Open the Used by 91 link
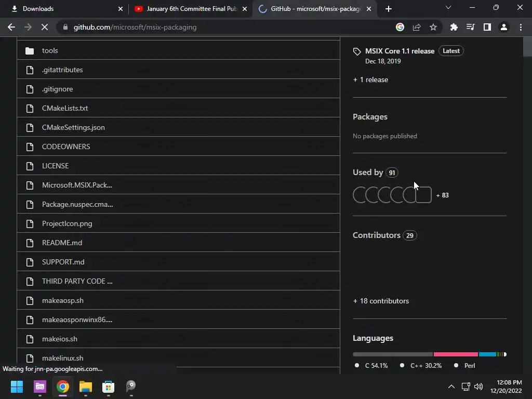This screenshot has width=532, height=399. click(x=376, y=172)
